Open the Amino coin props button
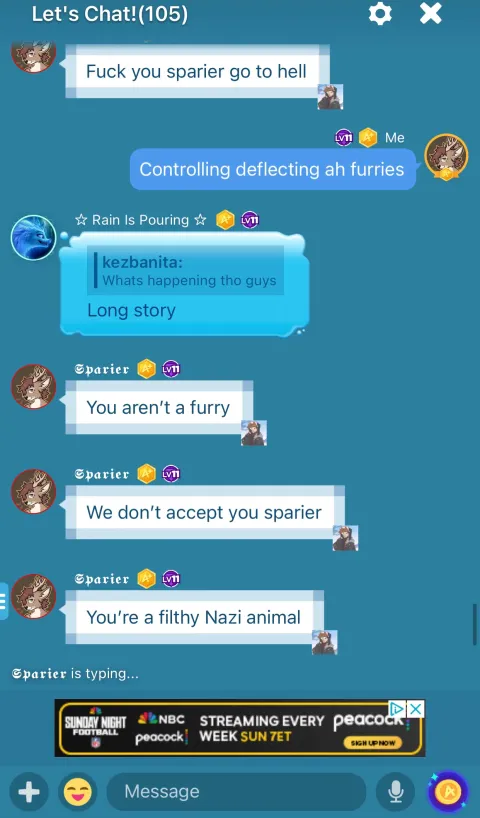The image size is (480, 818). [448, 792]
